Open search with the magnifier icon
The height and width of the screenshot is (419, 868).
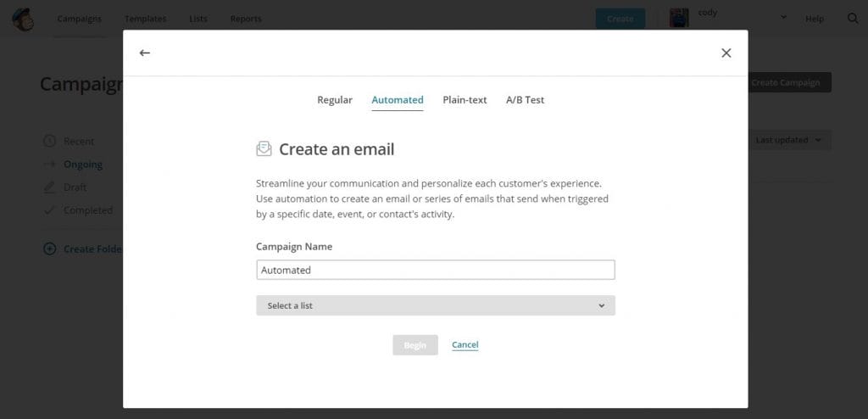(x=853, y=19)
